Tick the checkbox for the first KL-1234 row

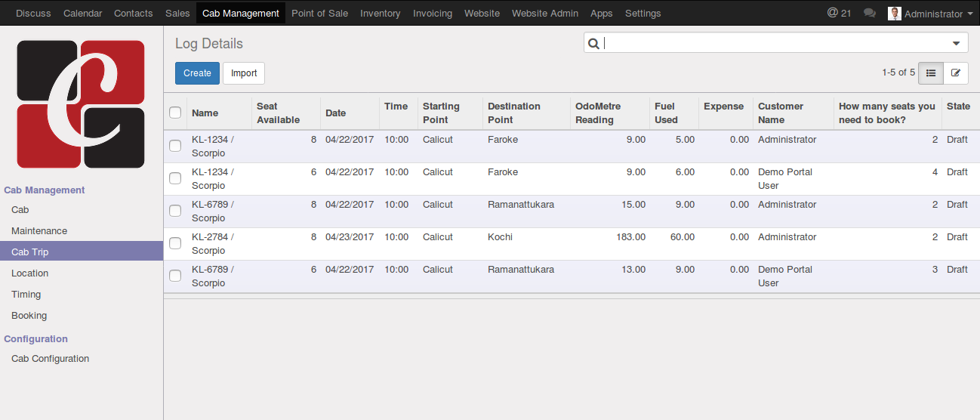pyautogui.click(x=175, y=146)
